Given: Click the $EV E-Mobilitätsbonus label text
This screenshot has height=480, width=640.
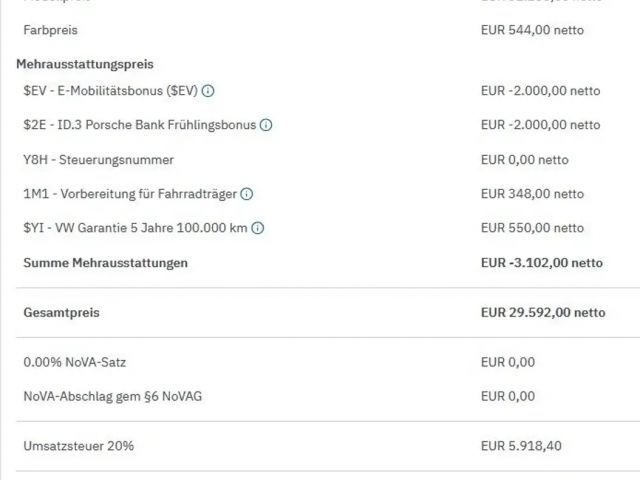Looking at the screenshot, I should [110, 91].
